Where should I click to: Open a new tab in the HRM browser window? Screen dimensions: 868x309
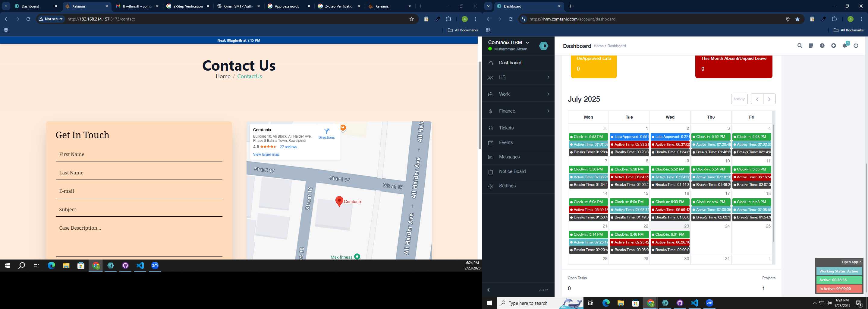570,6
